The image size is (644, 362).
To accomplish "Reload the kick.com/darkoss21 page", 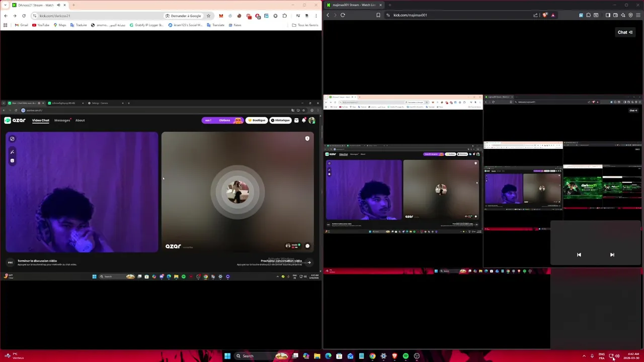I will coord(24,16).
